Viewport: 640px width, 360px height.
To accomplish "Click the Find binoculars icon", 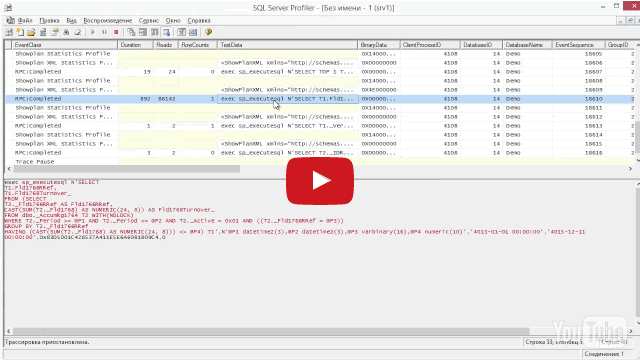I will tap(66, 32).
